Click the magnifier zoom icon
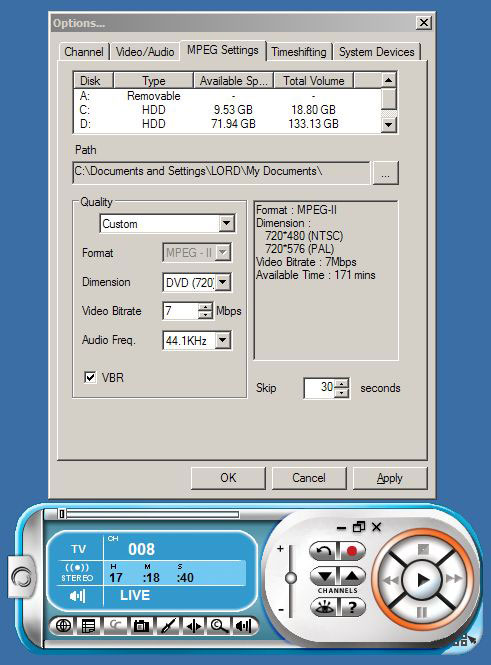Image resolution: width=491 pixels, height=665 pixels. pos(219,626)
